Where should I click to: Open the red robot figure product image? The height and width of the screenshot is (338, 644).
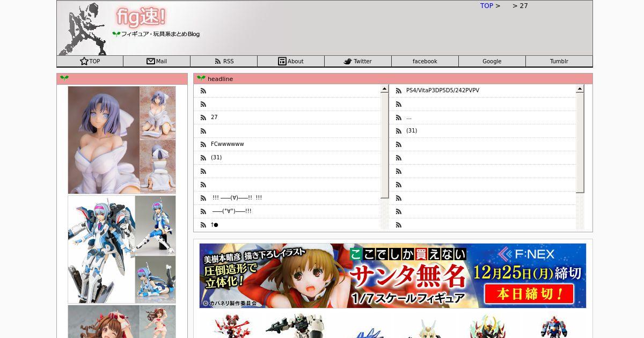232,326
